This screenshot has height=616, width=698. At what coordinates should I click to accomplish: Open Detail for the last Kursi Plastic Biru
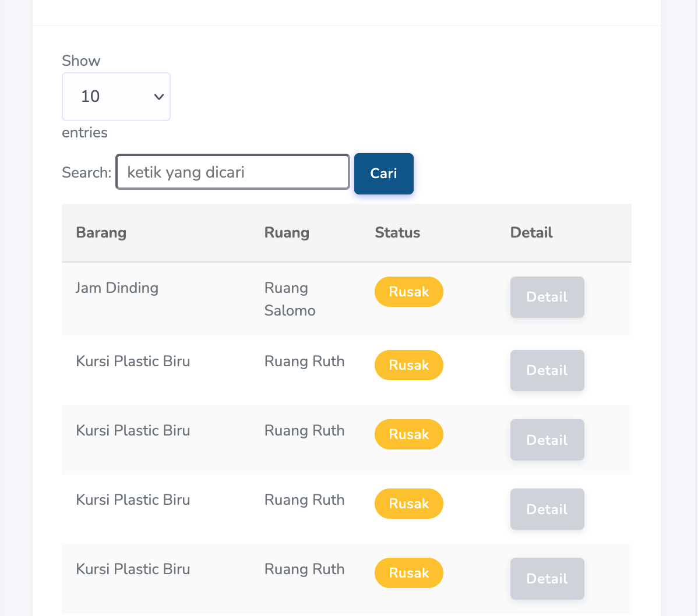click(547, 579)
